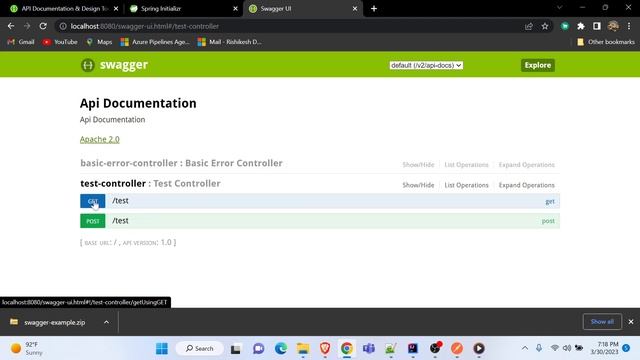Open Brave browser from the taskbar
Screen dimensions: 640x360
pos(325,349)
